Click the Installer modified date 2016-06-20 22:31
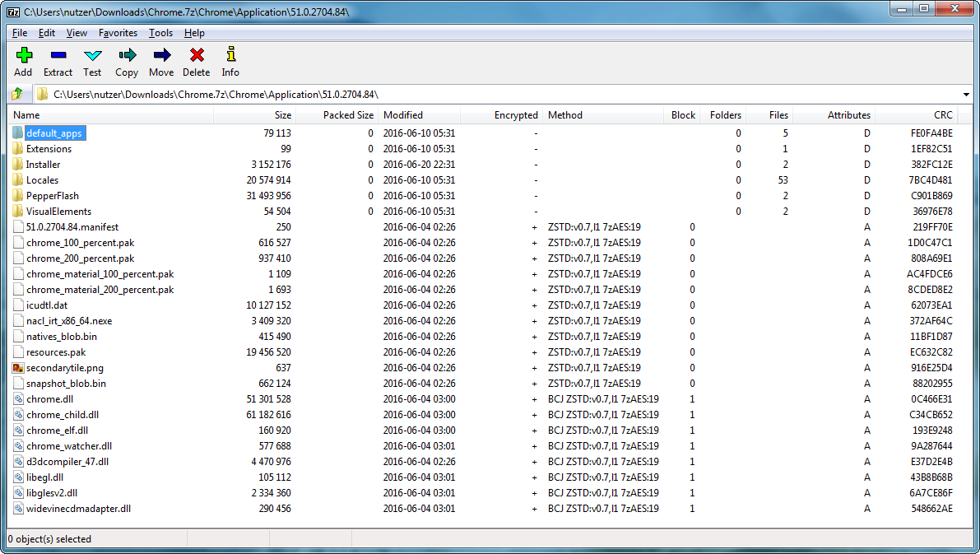The width and height of the screenshot is (980, 554). point(420,165)
